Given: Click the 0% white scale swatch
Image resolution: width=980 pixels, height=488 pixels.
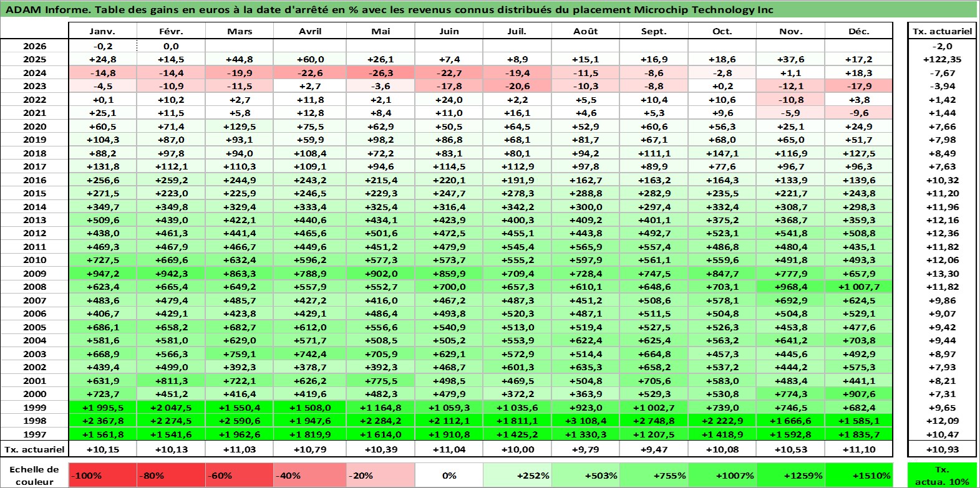Looking at the screenshot, I should pos(449,475).
